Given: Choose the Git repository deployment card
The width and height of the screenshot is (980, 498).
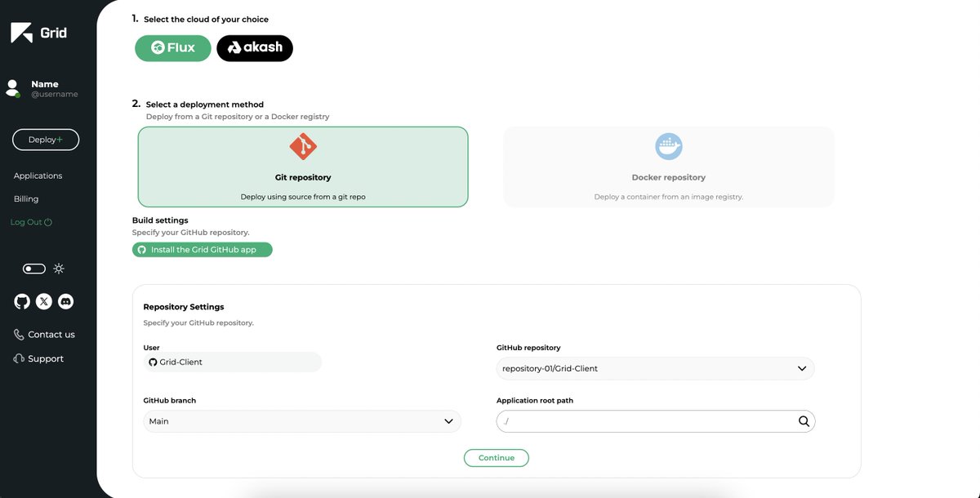Looking at the screenshot, I should click(x=303, y=167).
